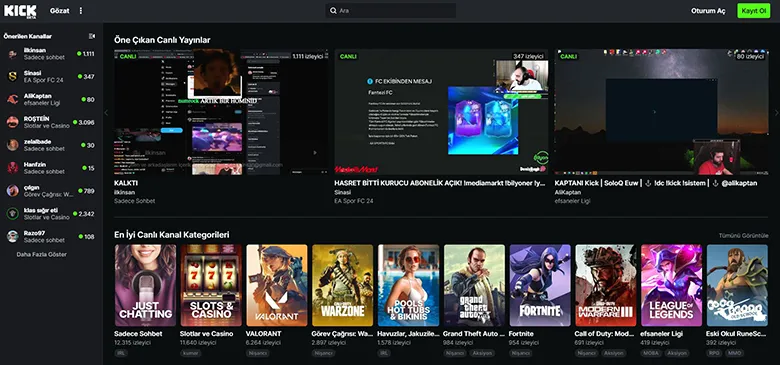Viewport: 780px width, 365px height.
Task: Click the MMO tag
Action: click(x=734, y=353)
